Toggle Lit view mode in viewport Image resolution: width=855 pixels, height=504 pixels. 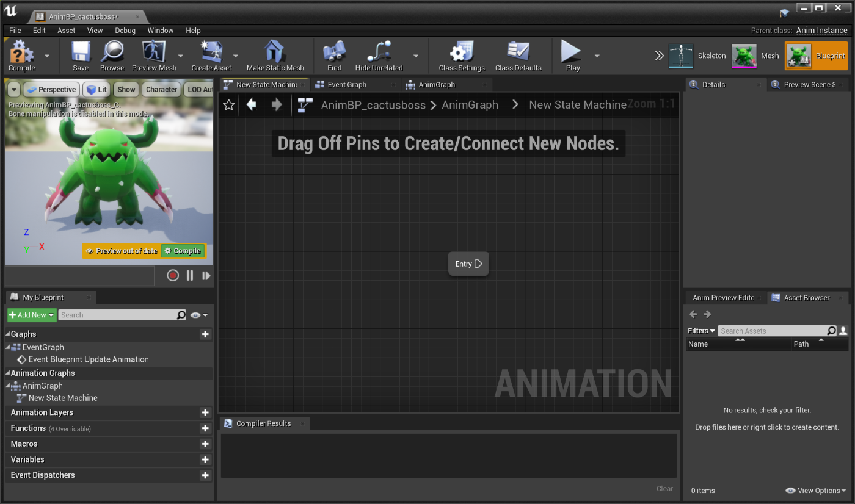click(x=96, y=90)
